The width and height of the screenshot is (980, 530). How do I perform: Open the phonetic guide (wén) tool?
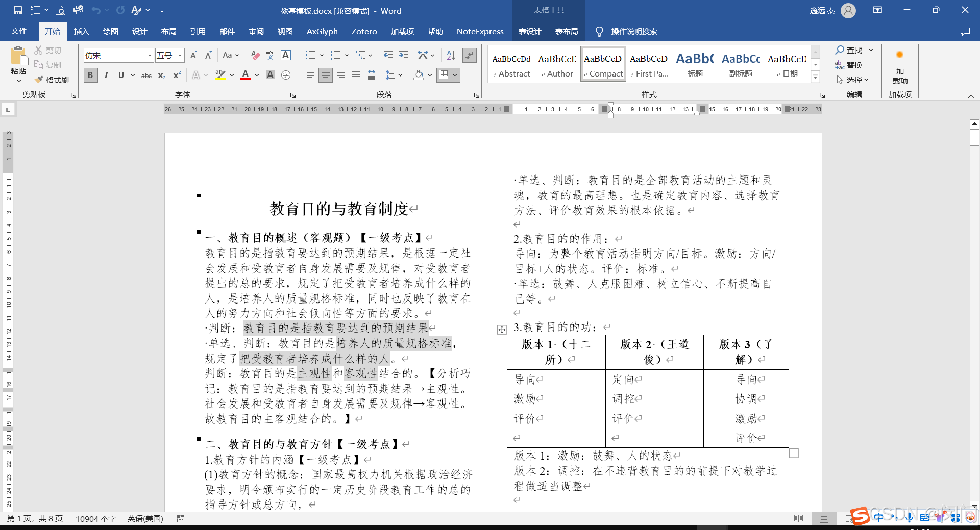coord(271,55)
